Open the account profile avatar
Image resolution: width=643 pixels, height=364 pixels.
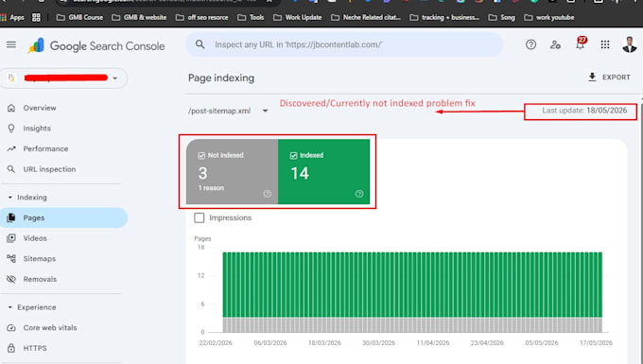pyautogui.click(x=629, y=44)
